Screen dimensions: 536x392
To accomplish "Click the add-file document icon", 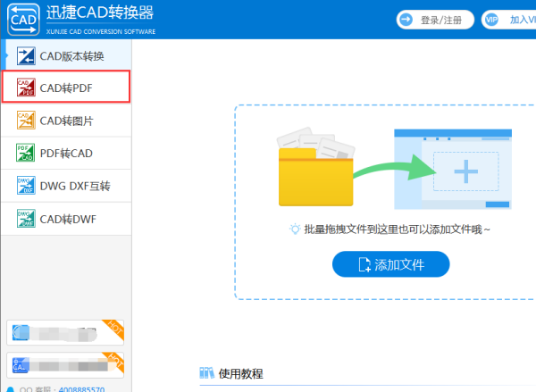I will 364,265.
